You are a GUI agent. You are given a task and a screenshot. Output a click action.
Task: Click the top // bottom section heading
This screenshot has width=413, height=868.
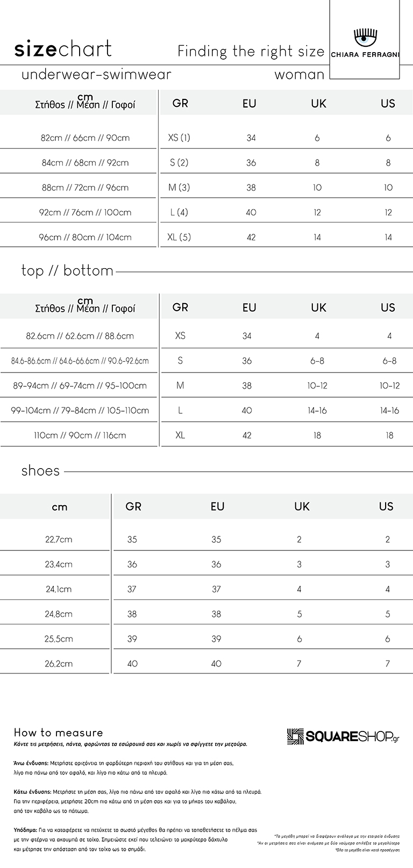coord(67,270)
